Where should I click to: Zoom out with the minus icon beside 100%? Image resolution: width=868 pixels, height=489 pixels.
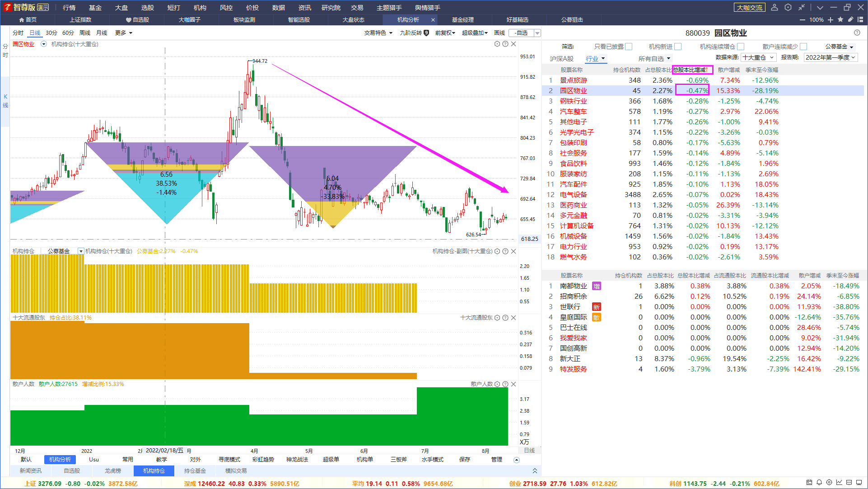coord(803,20)
